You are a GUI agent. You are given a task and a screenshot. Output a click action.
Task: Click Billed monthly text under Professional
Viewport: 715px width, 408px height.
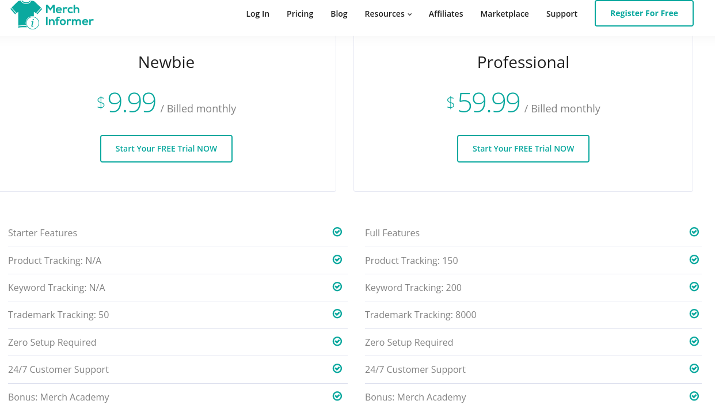coord(565,108)
